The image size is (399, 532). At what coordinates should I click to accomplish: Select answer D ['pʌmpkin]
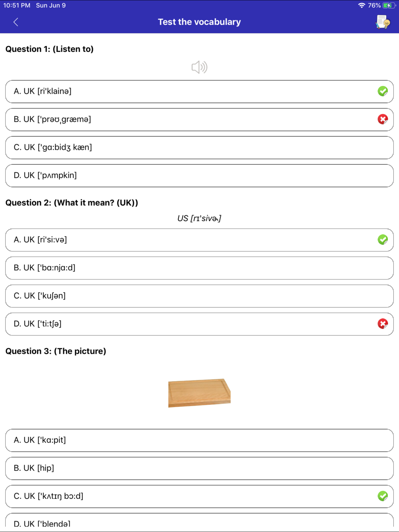click(199, 175)
